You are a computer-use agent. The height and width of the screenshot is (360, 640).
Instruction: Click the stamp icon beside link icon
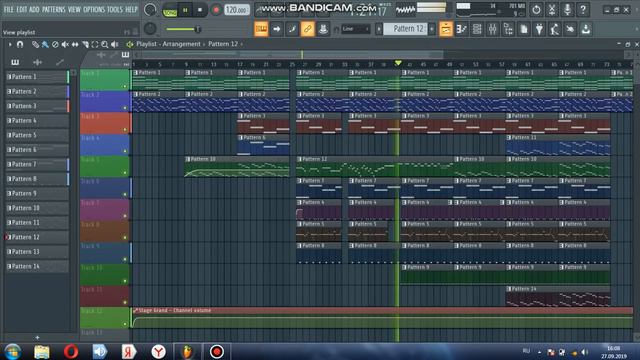click(323, 29)
